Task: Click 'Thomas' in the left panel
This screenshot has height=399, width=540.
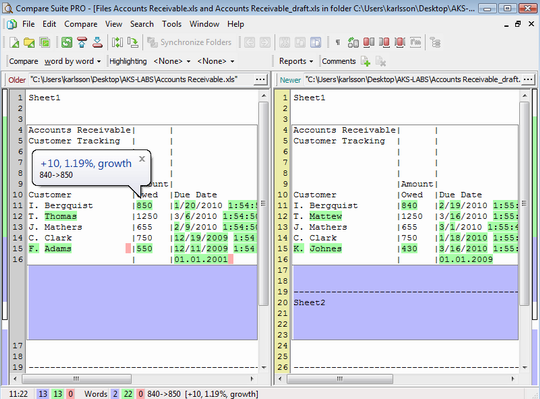Action: (x=61, y=216)
